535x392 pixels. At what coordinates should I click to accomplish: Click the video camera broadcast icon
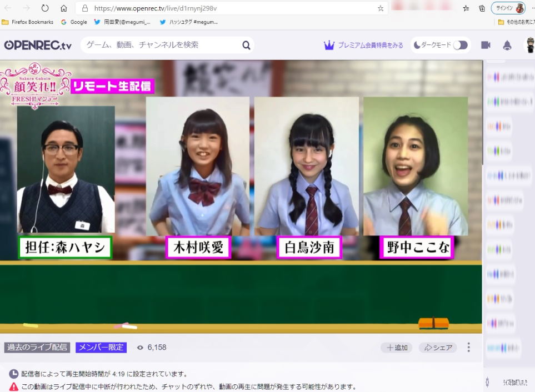pos(486,45)
